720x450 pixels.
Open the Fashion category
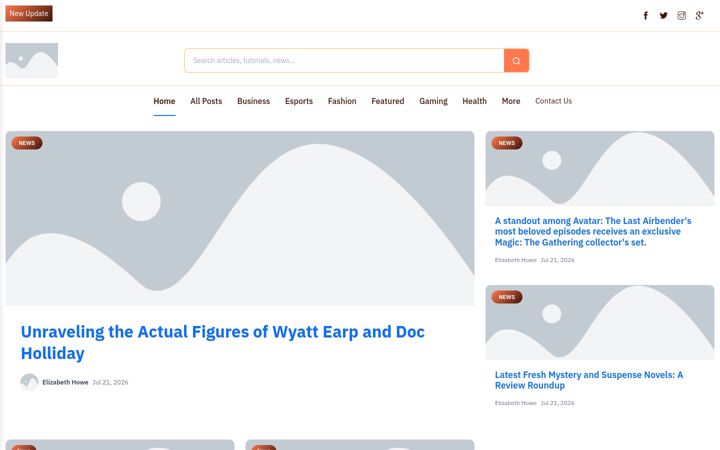tap(342, 101)
